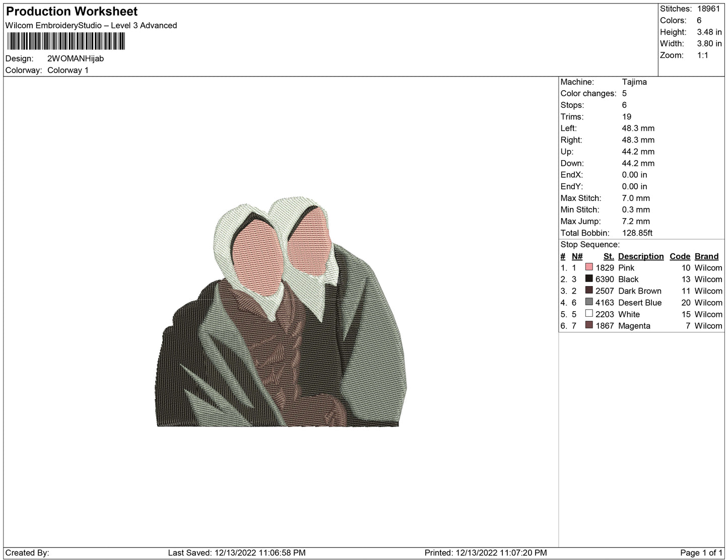Click the St. column header
Image resolution: width=728 pixels, height=560 pixels.
(609, 256)
